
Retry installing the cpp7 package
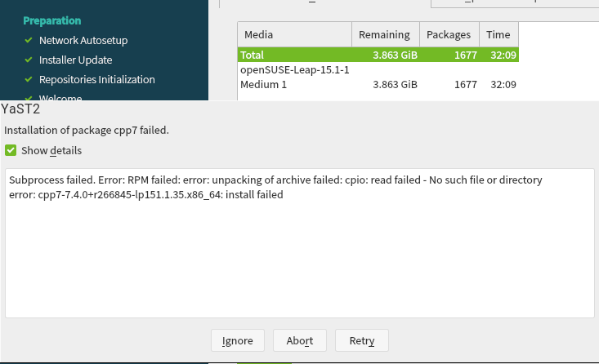point(361,340)
